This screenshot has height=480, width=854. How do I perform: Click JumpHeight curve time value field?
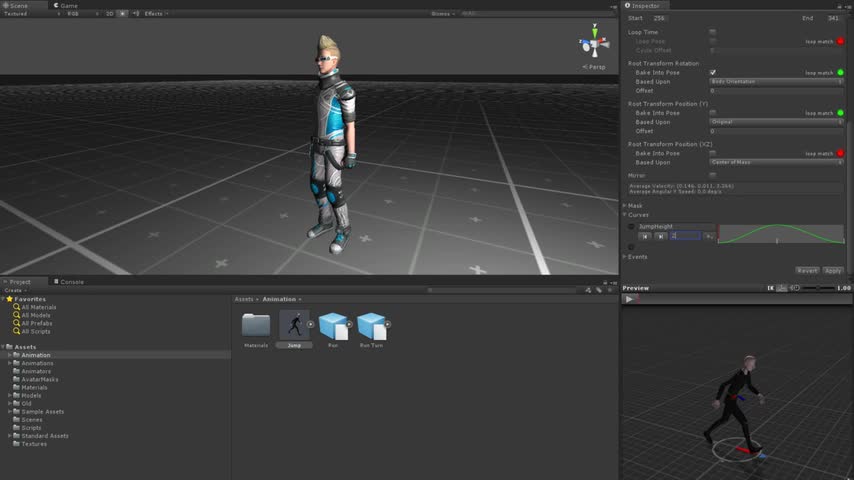[685, 236]
